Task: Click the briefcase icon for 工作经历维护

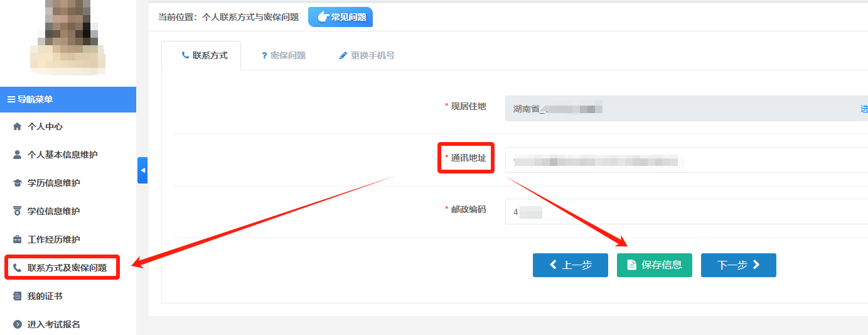Action: tap(17, 239)
